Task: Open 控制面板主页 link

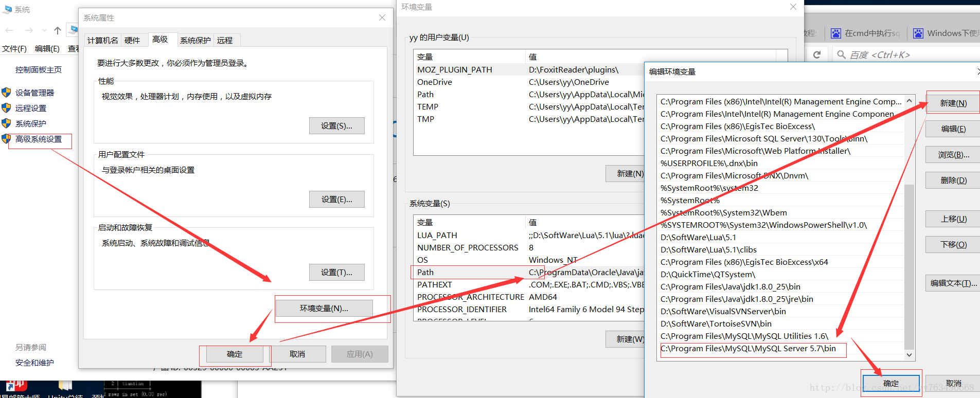Action: 39,69
